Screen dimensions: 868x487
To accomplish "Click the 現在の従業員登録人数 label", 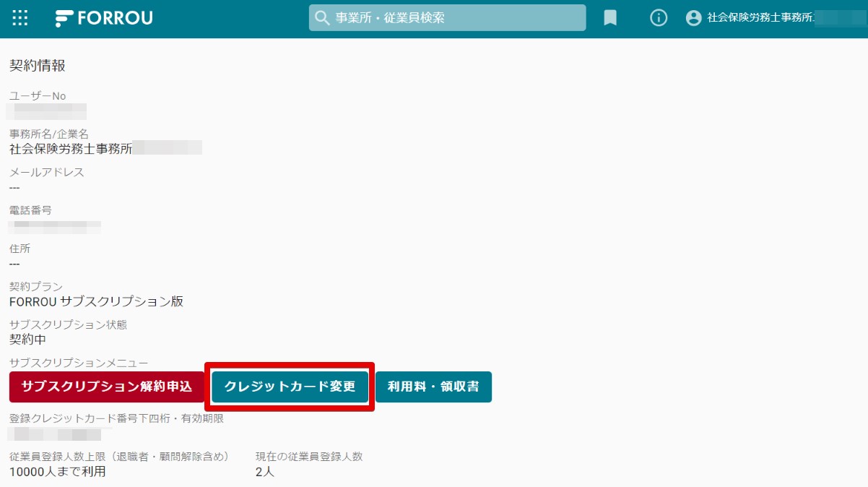I will (x=309, y=457).
